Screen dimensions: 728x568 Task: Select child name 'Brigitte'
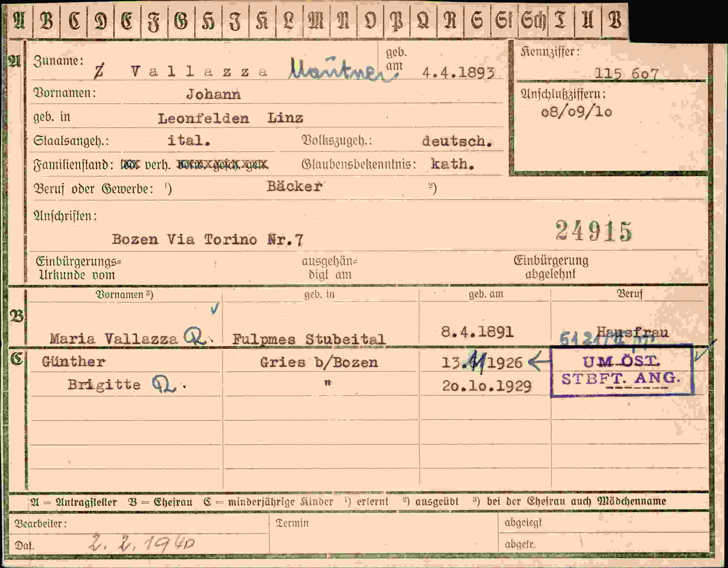pyautogui.click(x=104, y=385)
